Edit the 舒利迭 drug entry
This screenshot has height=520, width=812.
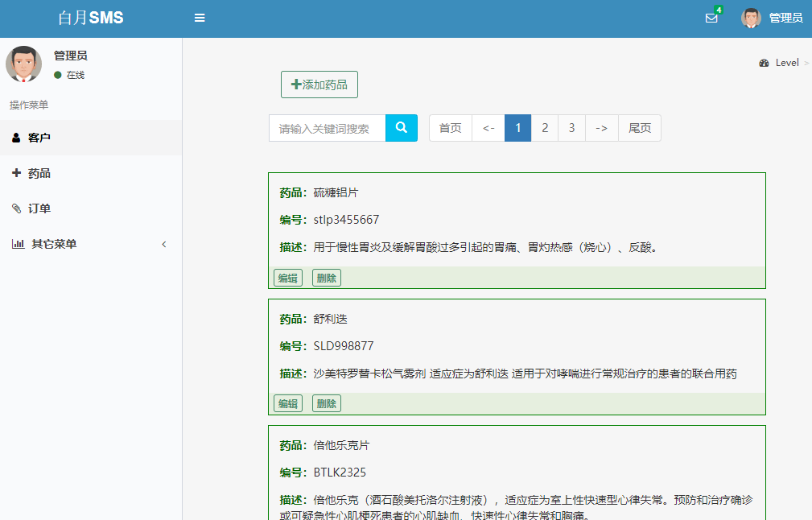tap(288, 403)
